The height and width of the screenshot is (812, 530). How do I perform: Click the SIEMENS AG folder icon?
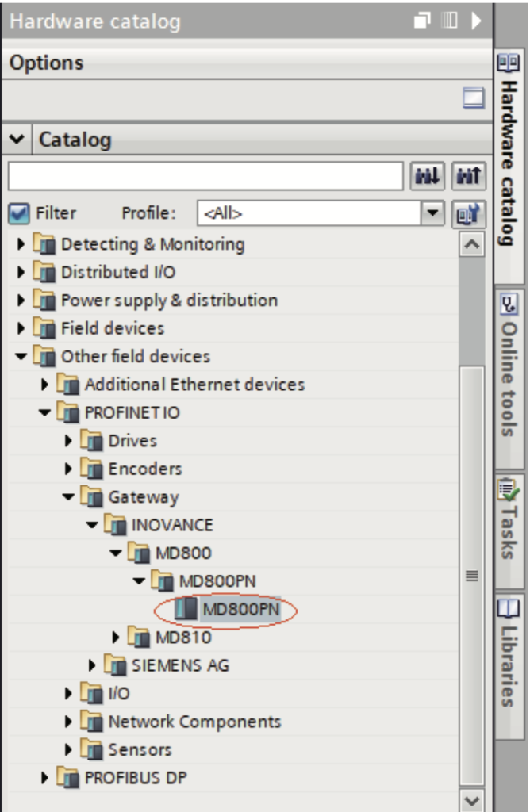[x=116, y=665]
